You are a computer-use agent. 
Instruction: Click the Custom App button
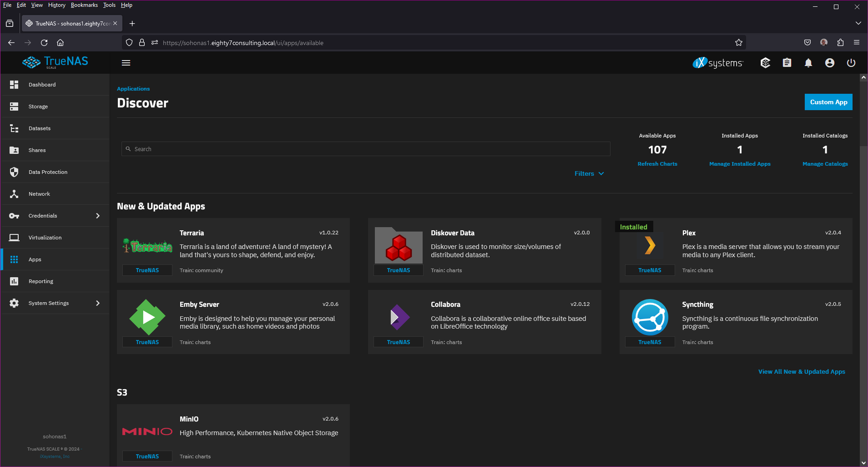[828, 102]
